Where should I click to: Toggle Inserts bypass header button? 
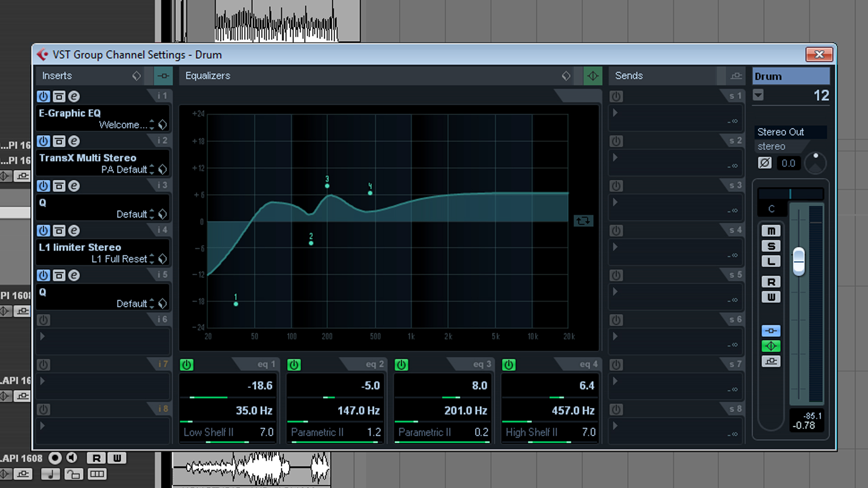[163, 76]
